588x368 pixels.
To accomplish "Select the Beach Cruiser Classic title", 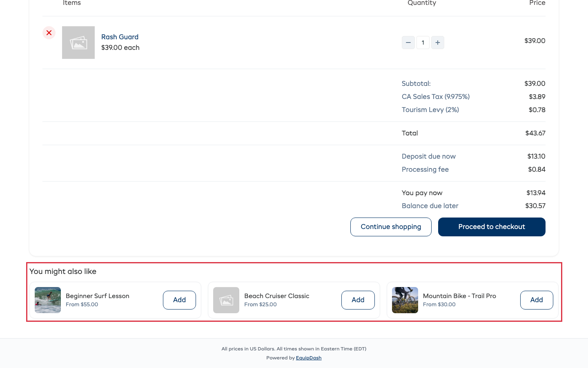I will click(277, 296).
